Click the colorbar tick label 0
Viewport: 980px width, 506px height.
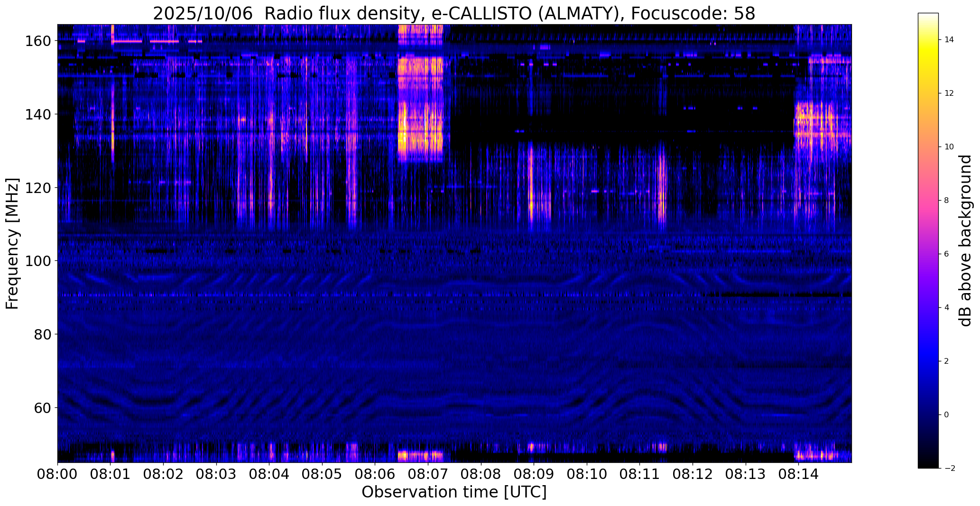pyautogui.click(x=947, y=415)
